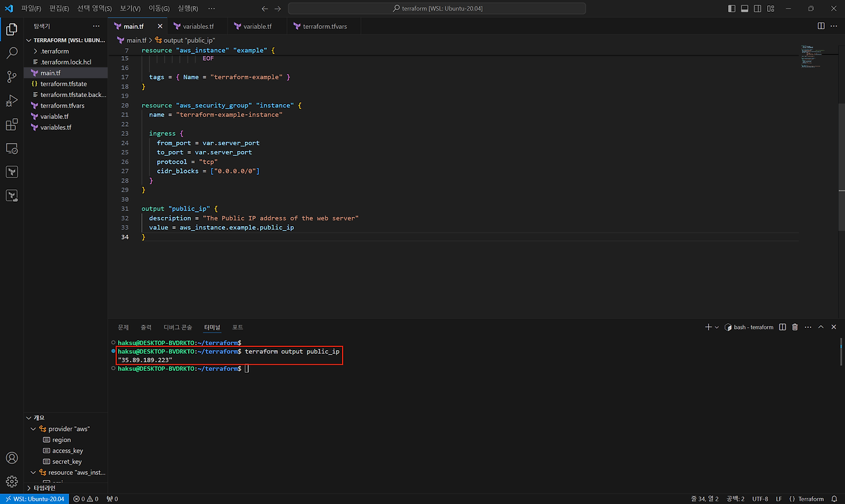The height and width of the screenshot is (504, 845).
Task: Open the Remote Explorer view
Action: 11,148
